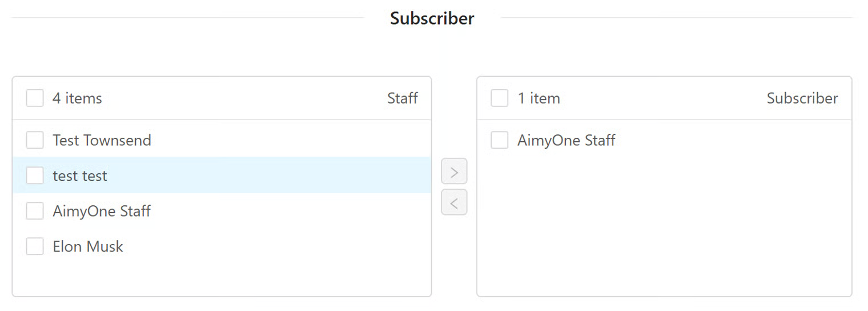Click the bold Subscriber section heading
The width and height of the screenshot is (868, 311).
432,18
